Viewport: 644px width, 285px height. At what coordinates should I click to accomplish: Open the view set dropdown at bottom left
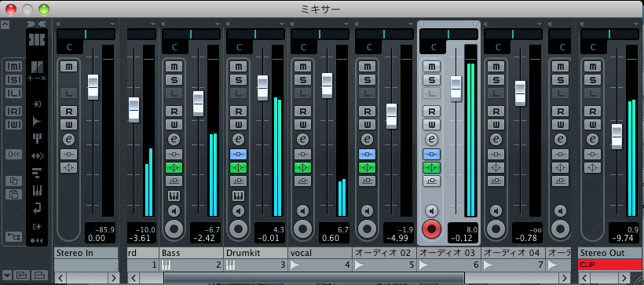(6, 275)
